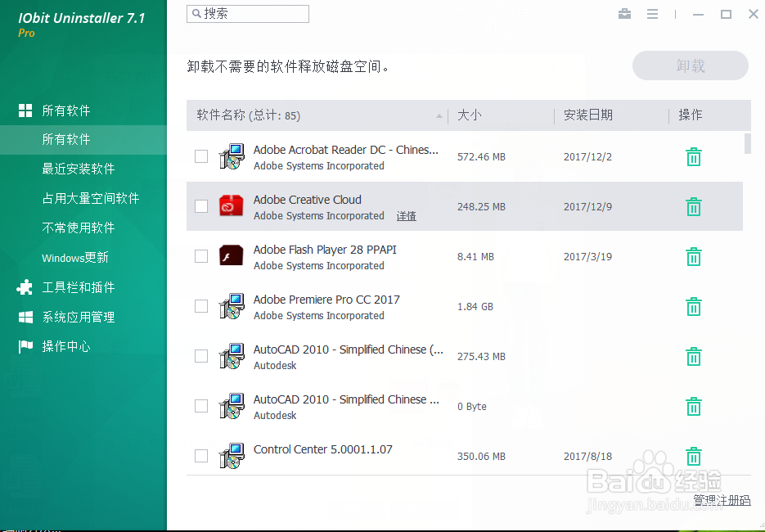Click the 572.46 MB size value
The image size is (765, 532).
[x=481, y=157]
